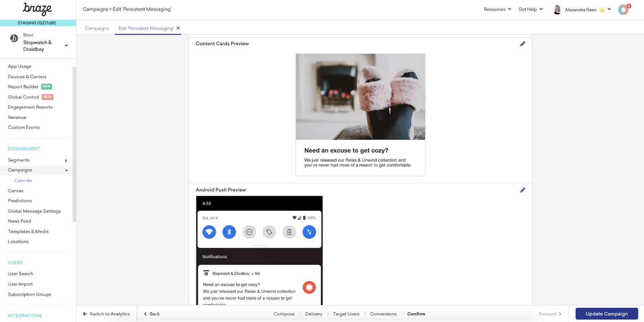This screenshot has width=644, height=322.
Task: Close the Edit 'Persistent Messaging' tab
Action: click(x=178, y=28)
